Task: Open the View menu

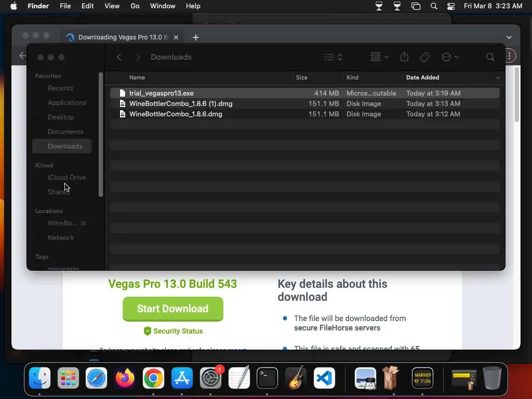Action: pyautogui.click(x=112, y=6)
